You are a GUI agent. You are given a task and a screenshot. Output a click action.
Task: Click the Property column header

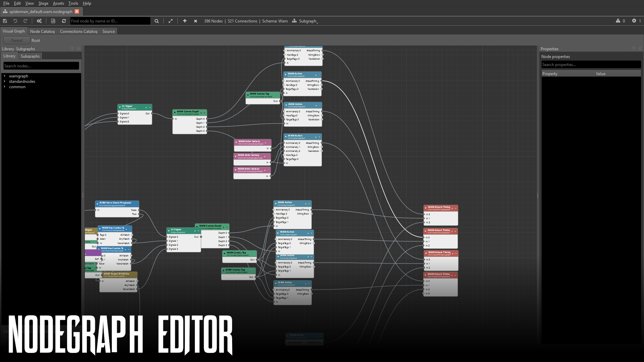[x=568, y=74]
